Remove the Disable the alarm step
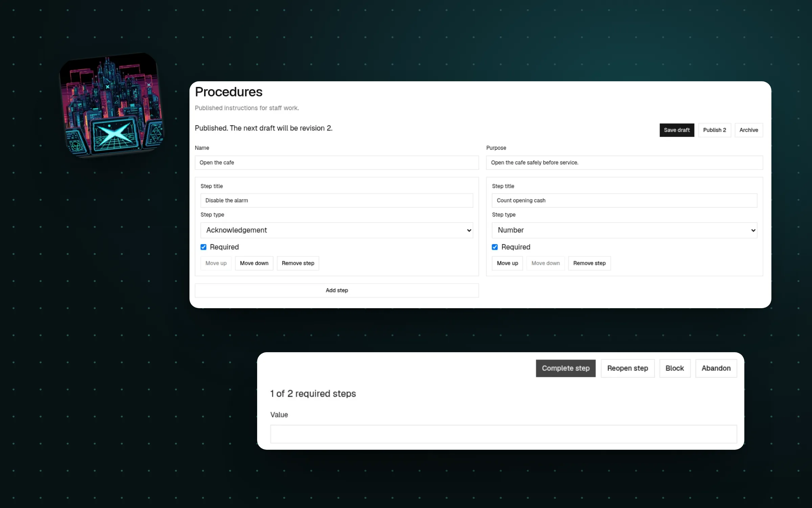The width and height of the screenshot is (812, 508). [x=298, y=263]
